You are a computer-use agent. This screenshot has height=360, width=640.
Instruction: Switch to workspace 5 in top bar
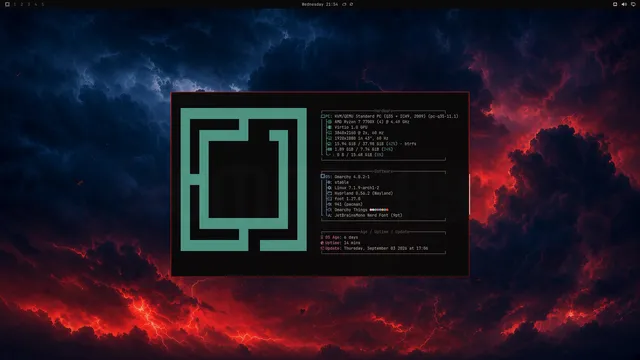point(42,4)
